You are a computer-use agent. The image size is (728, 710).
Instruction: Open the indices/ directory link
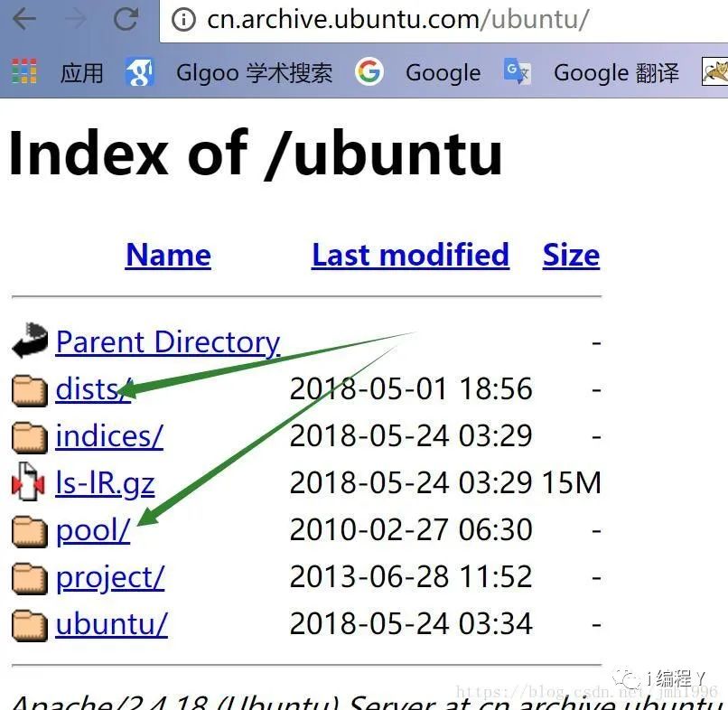[x=109, y=436]
